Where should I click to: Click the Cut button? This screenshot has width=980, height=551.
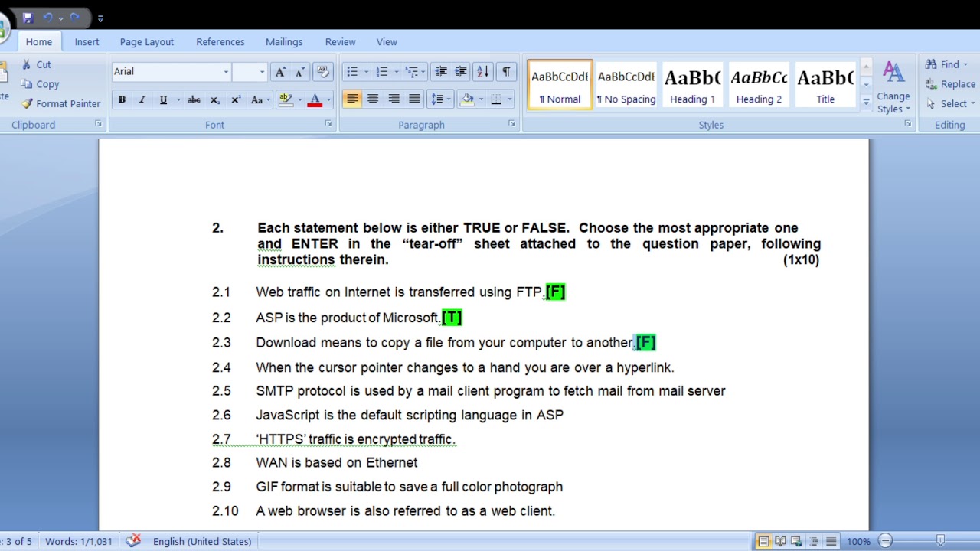coord(36,65)
